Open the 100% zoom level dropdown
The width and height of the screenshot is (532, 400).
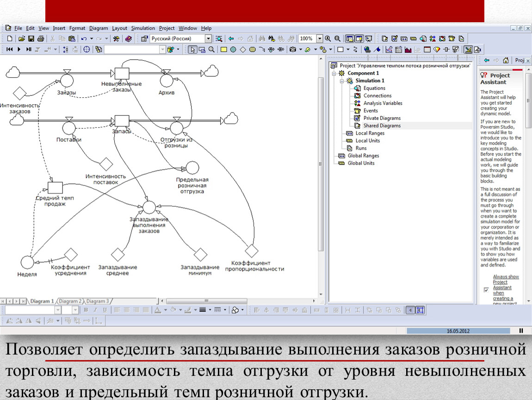tap(319, 39)
